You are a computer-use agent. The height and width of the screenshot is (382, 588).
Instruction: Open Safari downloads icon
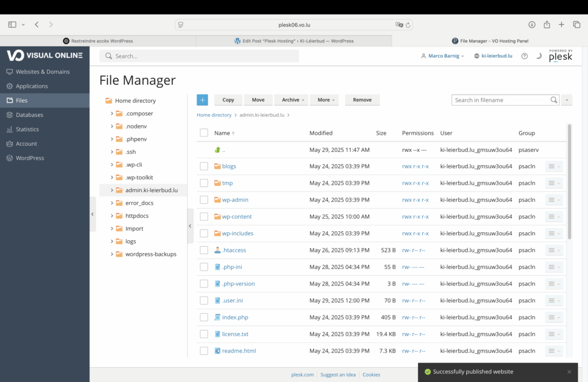click(532, 25)
